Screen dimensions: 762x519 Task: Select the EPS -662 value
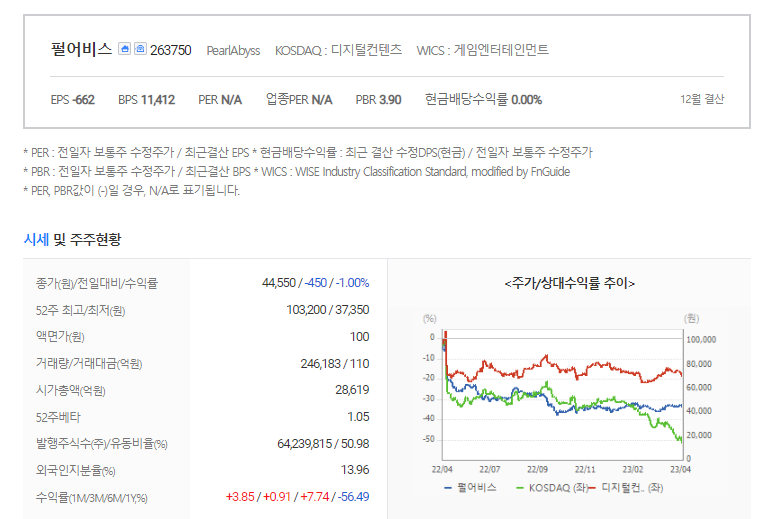coord(72,100)
